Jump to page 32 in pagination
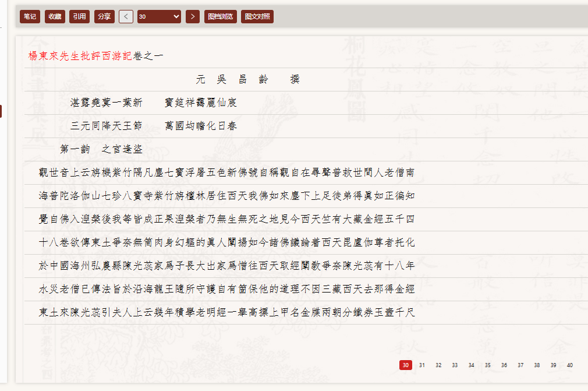 (438, 365)
